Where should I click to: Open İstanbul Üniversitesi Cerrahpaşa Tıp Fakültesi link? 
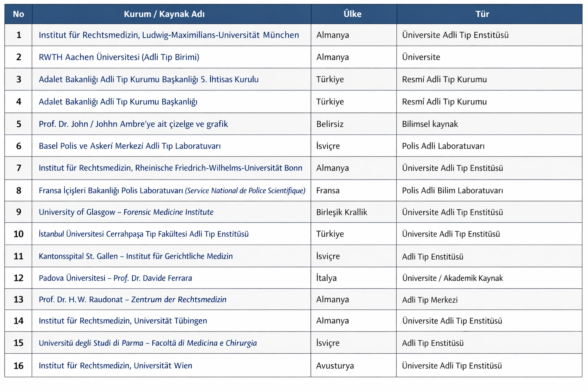[144, 234]
